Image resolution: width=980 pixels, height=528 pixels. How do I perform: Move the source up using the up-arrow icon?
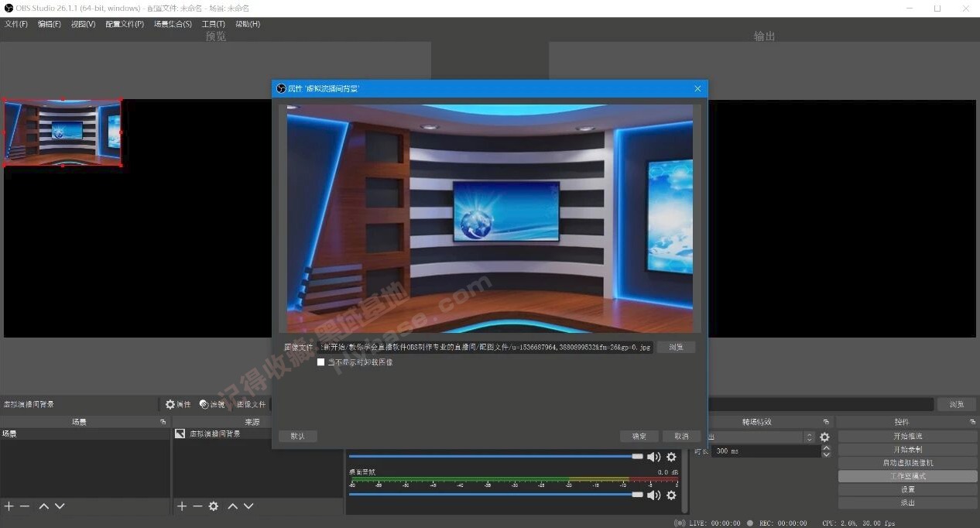coord(232,506)
